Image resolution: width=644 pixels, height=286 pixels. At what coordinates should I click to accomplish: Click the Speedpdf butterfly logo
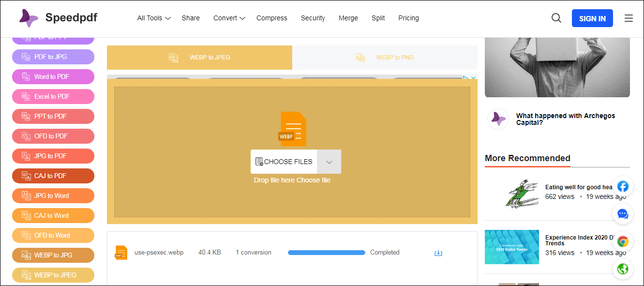pos(29,18)
